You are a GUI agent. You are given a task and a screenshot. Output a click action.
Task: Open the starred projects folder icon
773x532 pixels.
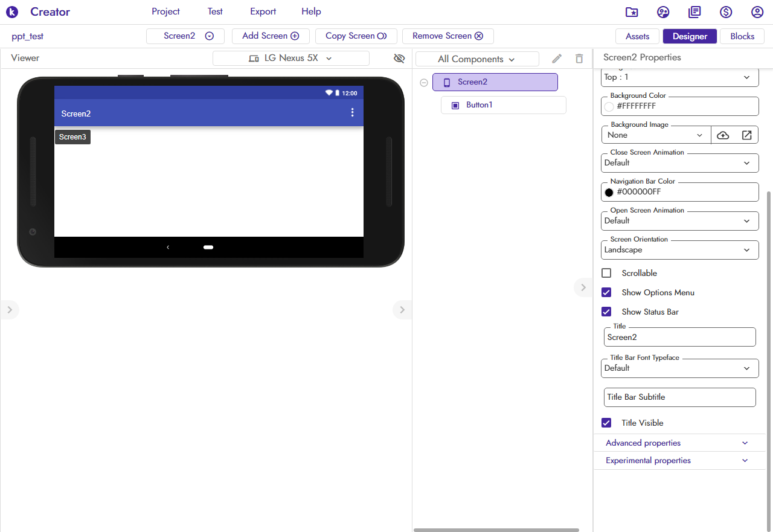[x=632, y=12]
